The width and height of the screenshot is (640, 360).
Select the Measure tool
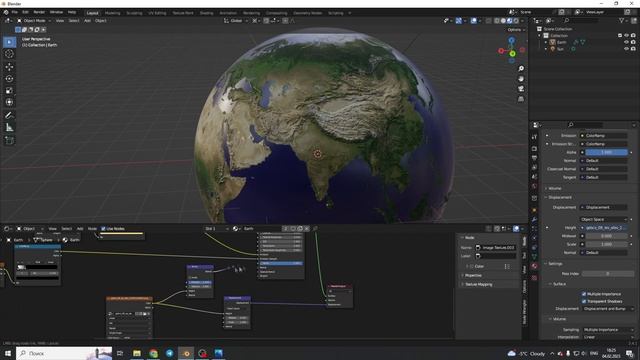click(x=9, y=128)
